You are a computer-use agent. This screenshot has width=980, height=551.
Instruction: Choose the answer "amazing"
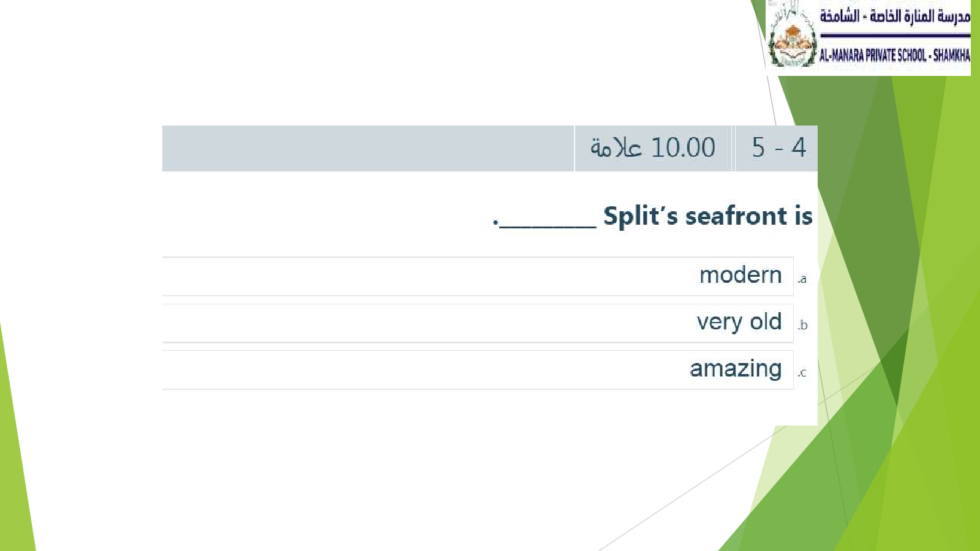coord(735,369)
